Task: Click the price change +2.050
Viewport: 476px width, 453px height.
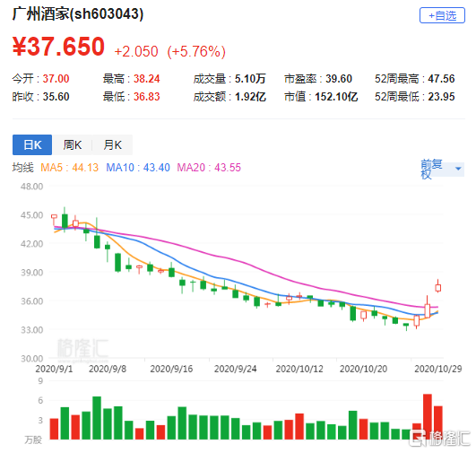Action: point(136,51)
